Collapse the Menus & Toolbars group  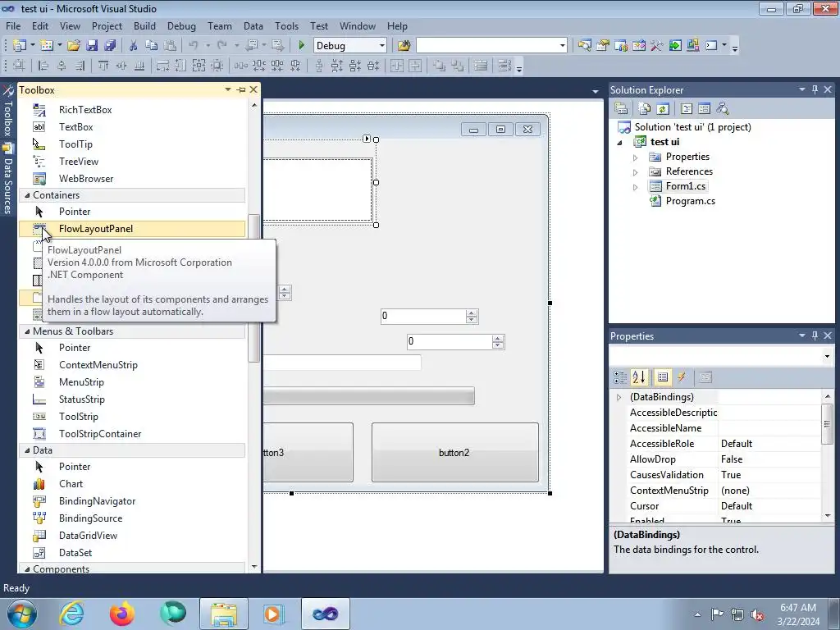click(x=27, y=331)
